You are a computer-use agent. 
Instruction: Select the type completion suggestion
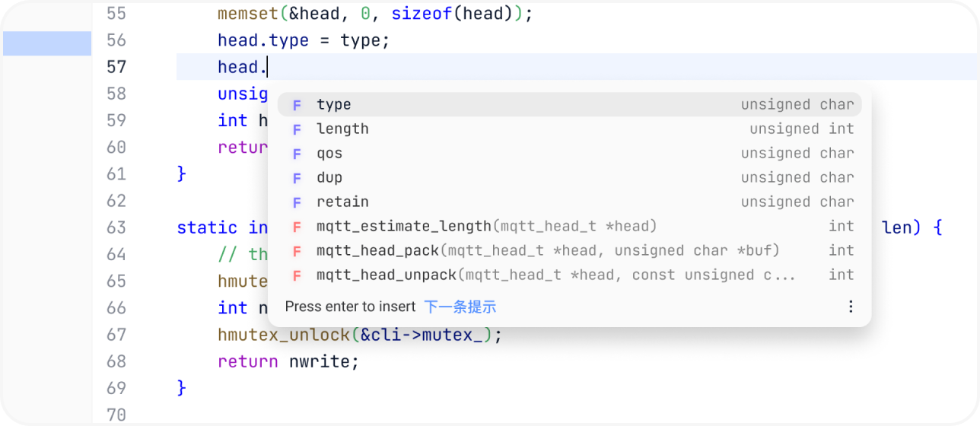(x=335, y=105)
